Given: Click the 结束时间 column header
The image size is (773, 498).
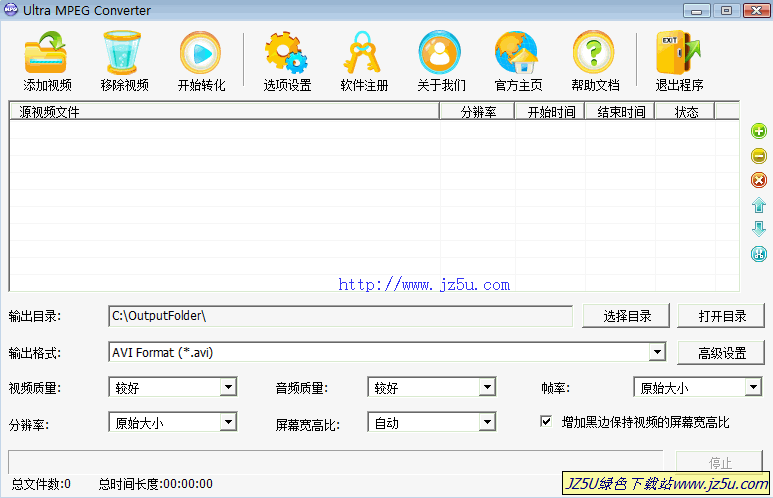Looking at the screenshot, I should 620,112.
